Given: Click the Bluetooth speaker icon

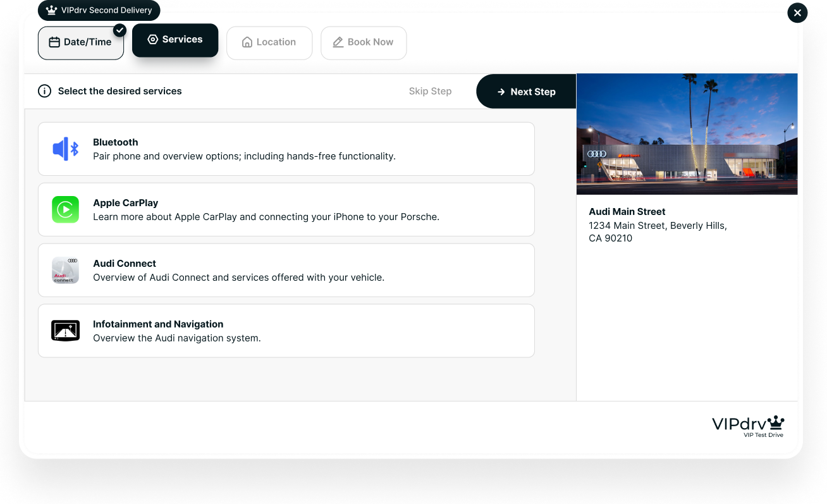Looking at the screenshot, I should coord(65,149).
